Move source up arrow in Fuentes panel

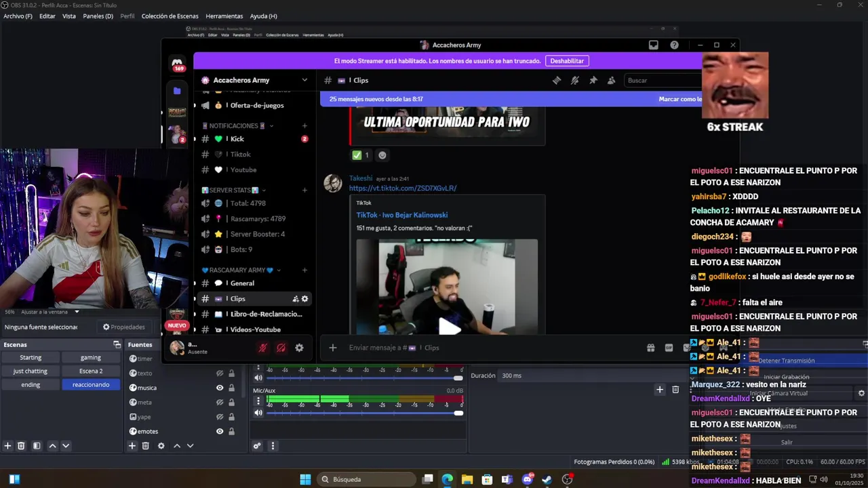pos(177,446)
